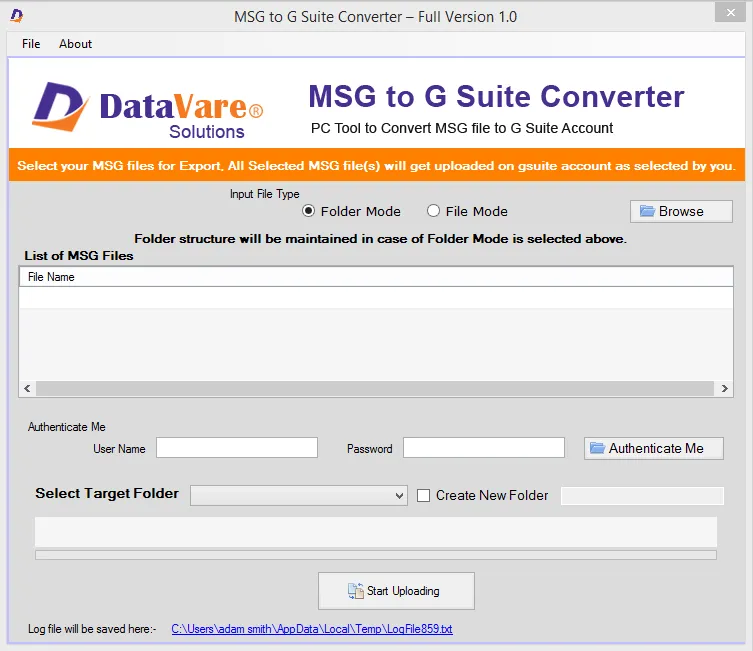
Task: Expand the Select Target Folder dropdown
Action: [299, 495]
